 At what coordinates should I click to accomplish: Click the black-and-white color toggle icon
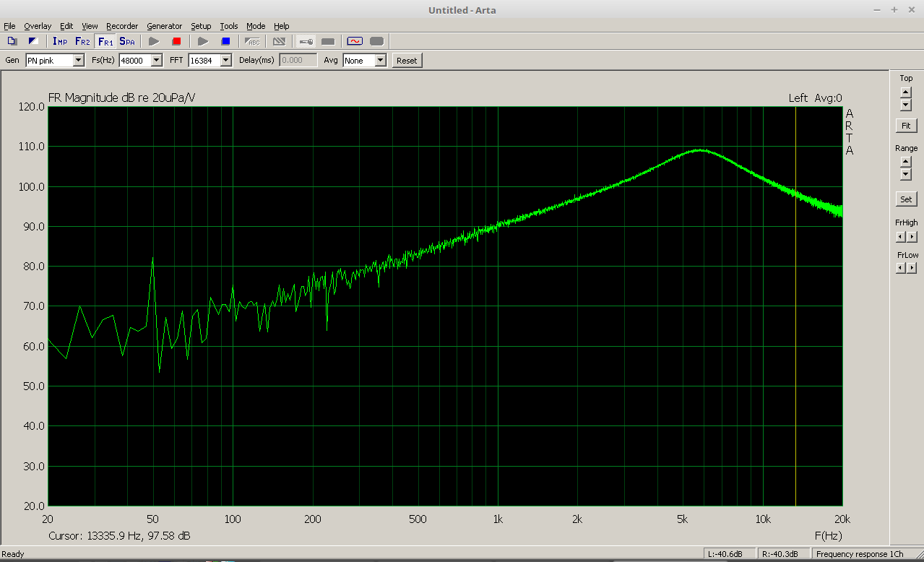click(33, 41)
